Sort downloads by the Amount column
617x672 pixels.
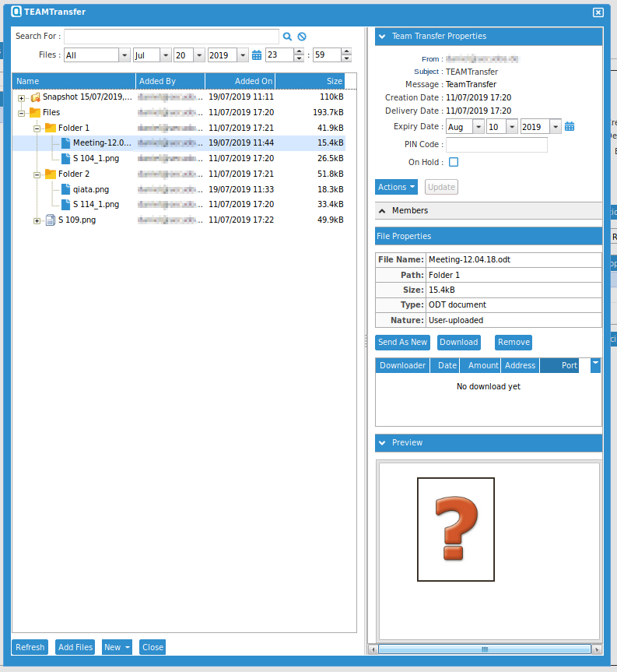[480, 365]
